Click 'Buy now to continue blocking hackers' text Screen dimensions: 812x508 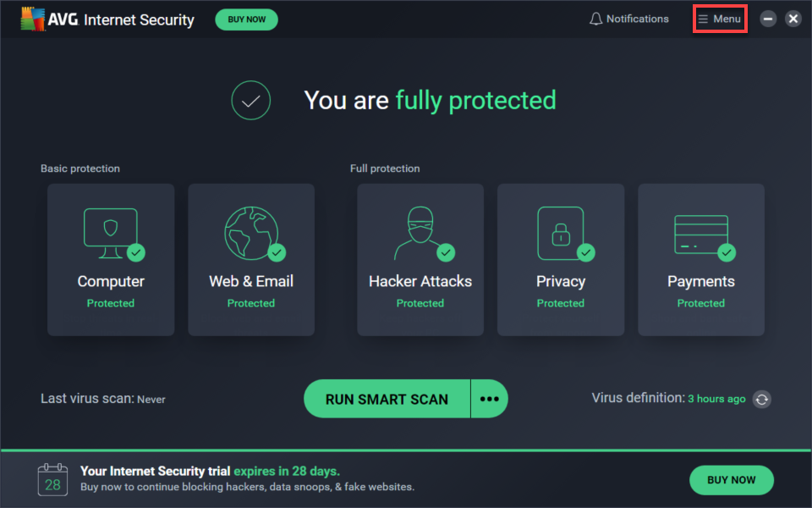click(248, 488)
